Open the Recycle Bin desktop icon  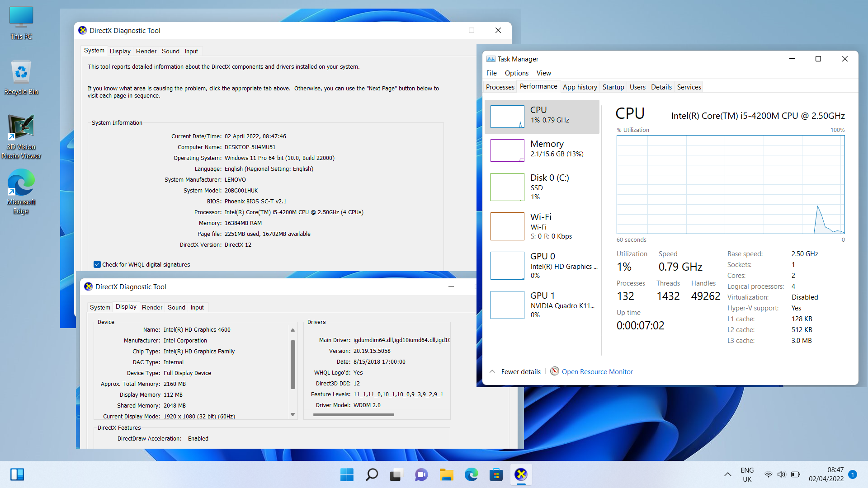click(21, 78)
